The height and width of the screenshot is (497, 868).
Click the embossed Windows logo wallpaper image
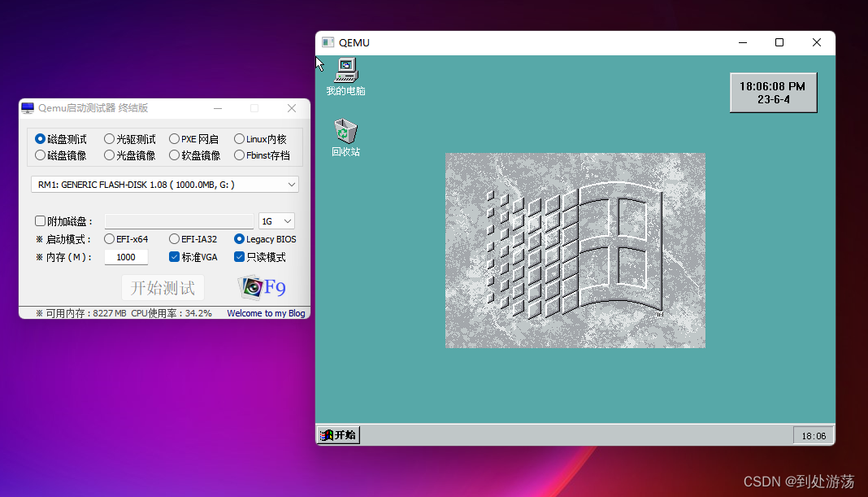point(575,251)
